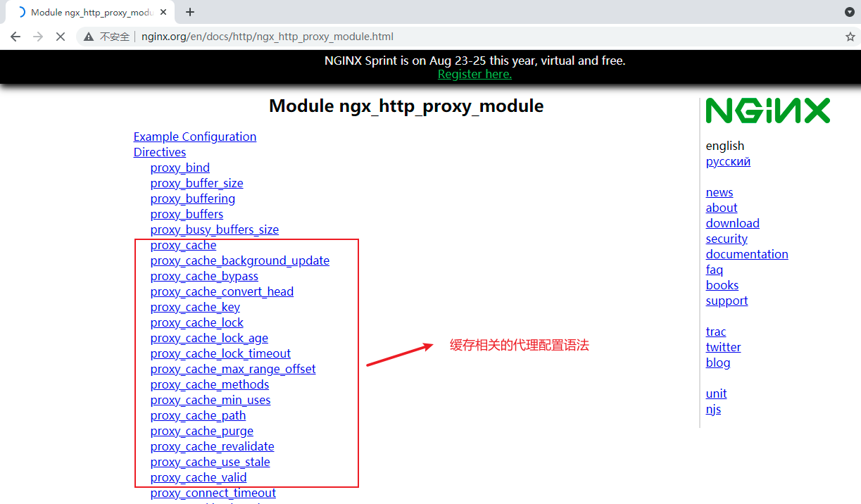Close the ngx_http_proxy_module tab
861x504 pixels.
(x=163, y=12)
